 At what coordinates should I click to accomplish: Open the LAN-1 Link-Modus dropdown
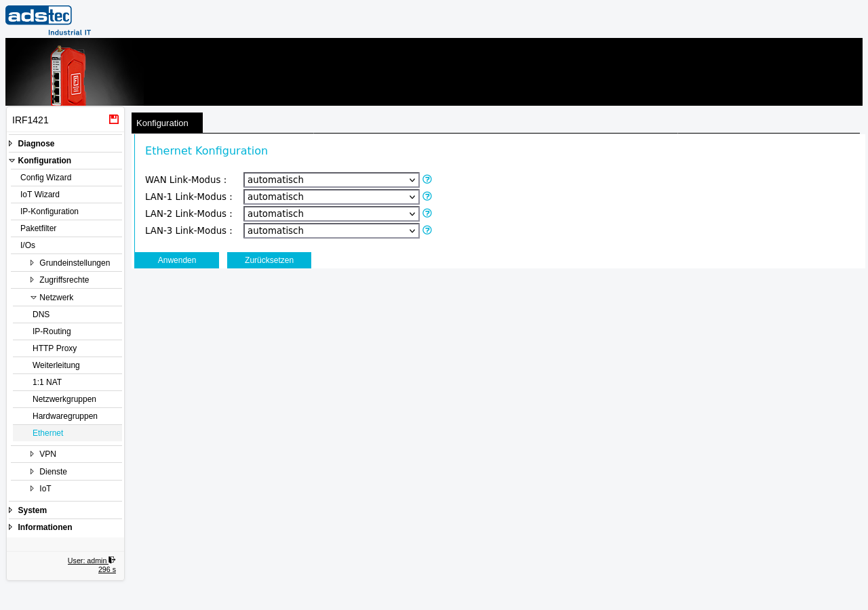coord(332,197)
